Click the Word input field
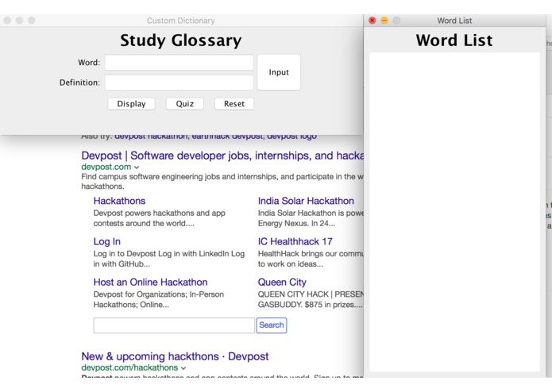The height and width of the screenshot is (392, 552). [x=179, y=63]
